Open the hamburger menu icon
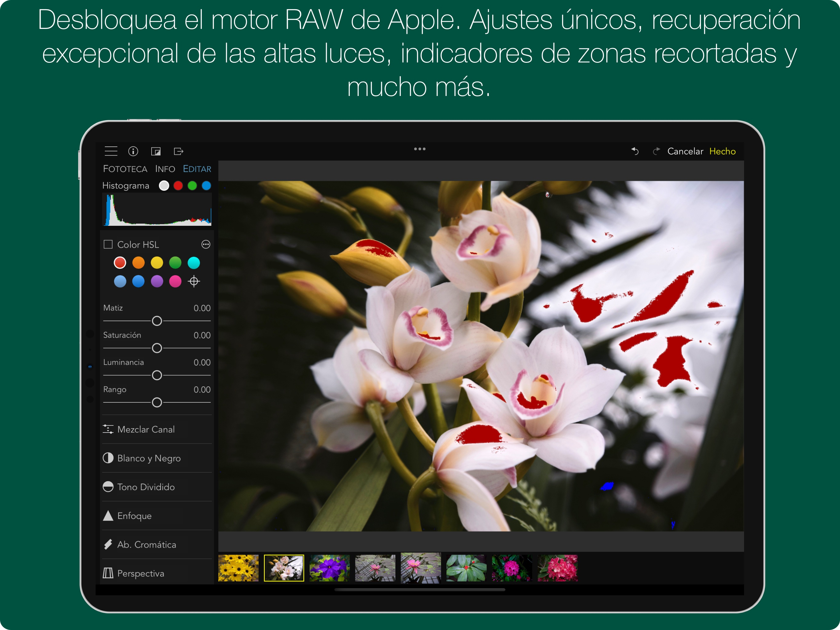Screen dimensions: 840x630 (111, 151)
